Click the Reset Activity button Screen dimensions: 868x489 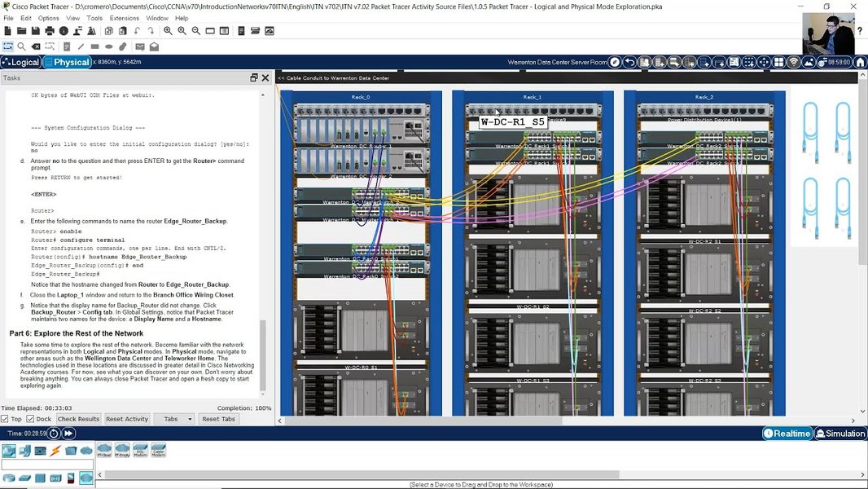point(127,419)
